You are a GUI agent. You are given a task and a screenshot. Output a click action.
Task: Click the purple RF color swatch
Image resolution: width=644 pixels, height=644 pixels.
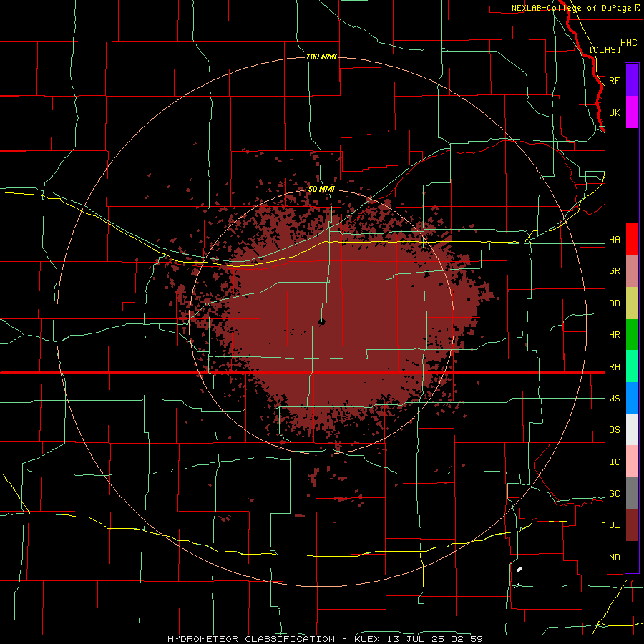coord(632,80)
